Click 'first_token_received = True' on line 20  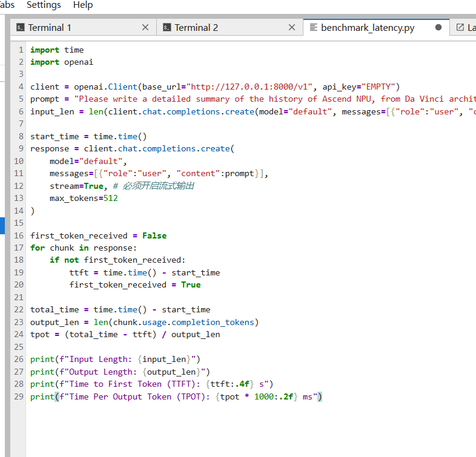[x=135, y=285]
